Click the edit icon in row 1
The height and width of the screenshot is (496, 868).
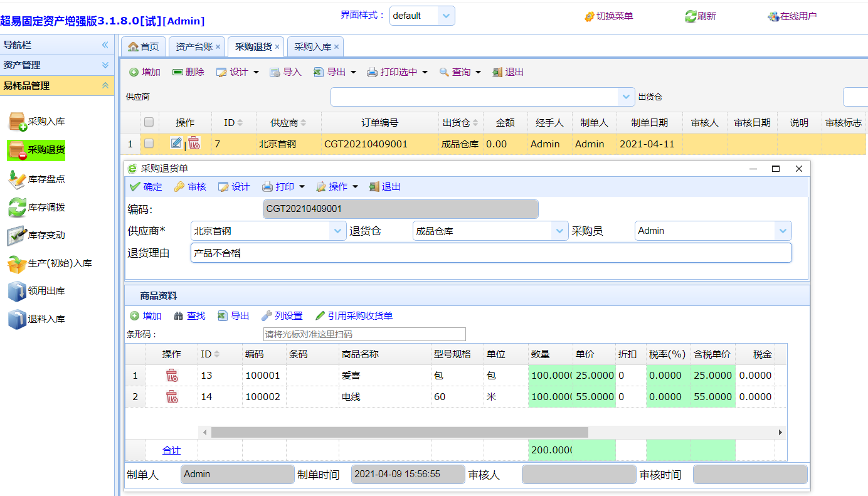pos(176,144)
